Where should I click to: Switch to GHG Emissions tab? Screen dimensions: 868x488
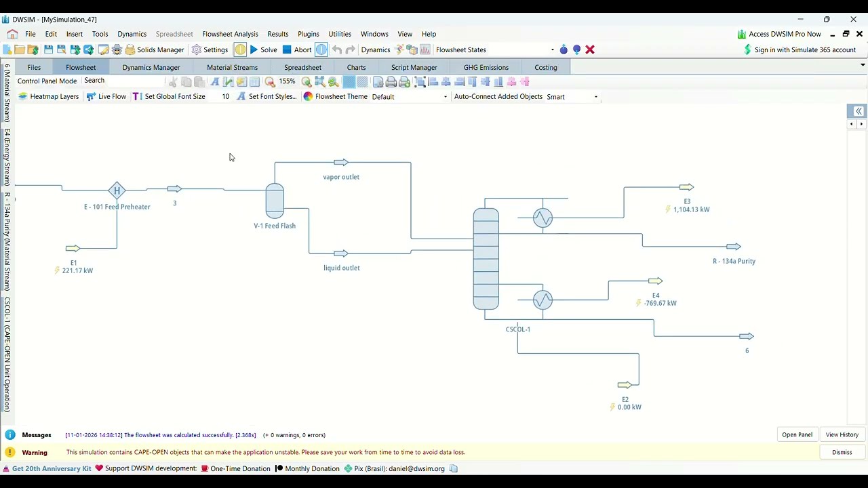486,67
